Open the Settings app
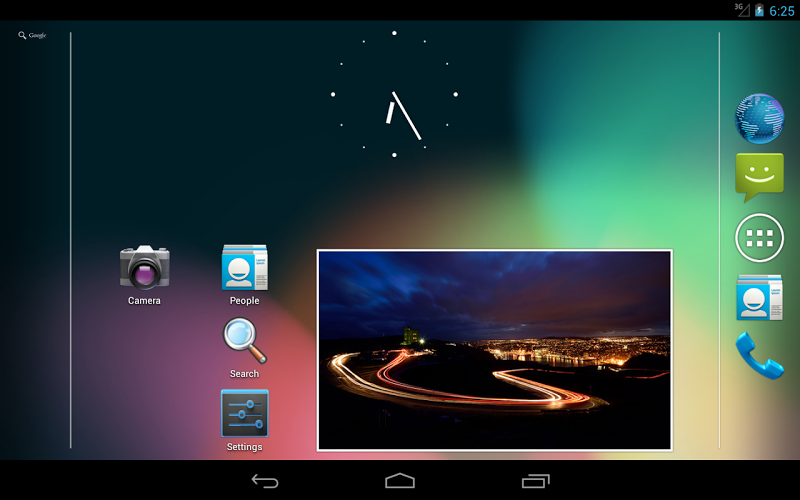Viewport: 800px width, 500px height. 244,420
